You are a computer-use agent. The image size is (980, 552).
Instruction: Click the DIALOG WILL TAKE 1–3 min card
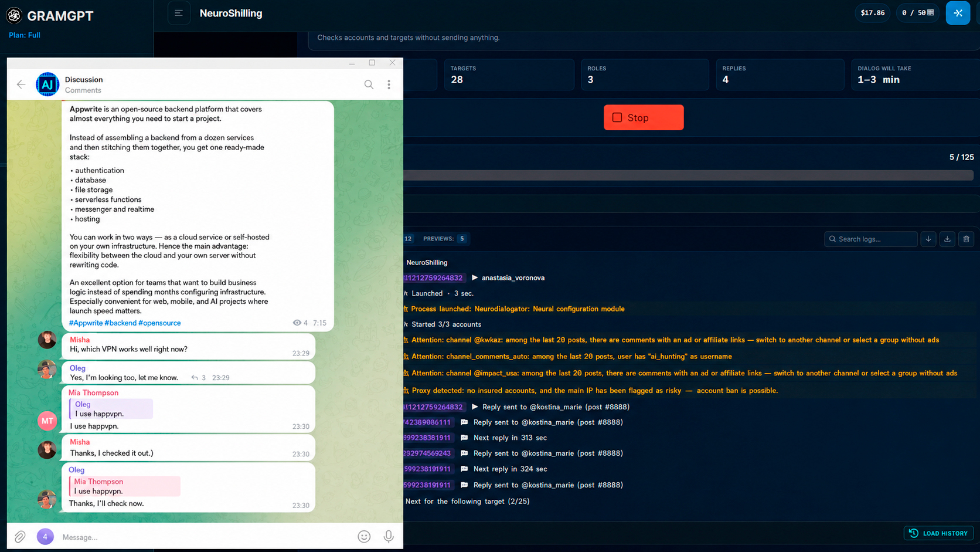(915, 74)
